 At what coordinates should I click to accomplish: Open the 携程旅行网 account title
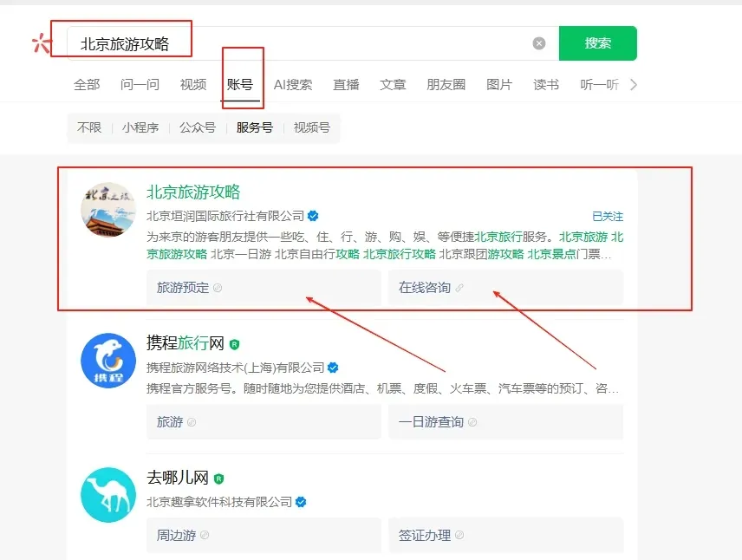coord(185,343)
